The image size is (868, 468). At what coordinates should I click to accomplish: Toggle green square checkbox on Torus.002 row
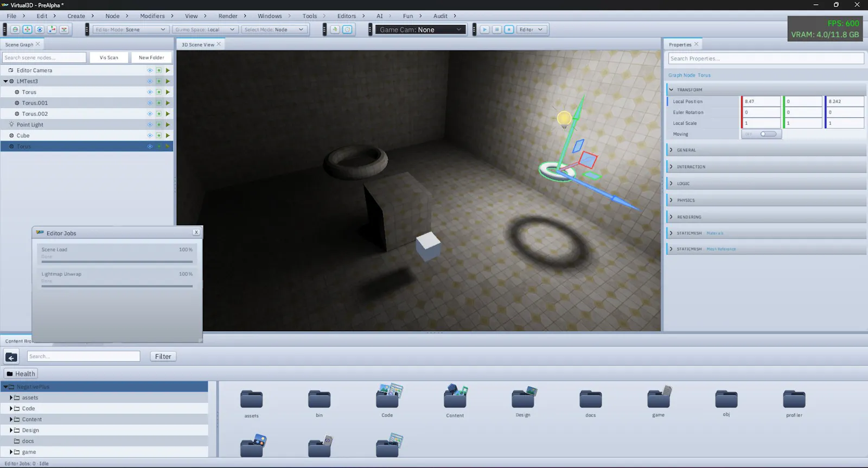[159, 113]
